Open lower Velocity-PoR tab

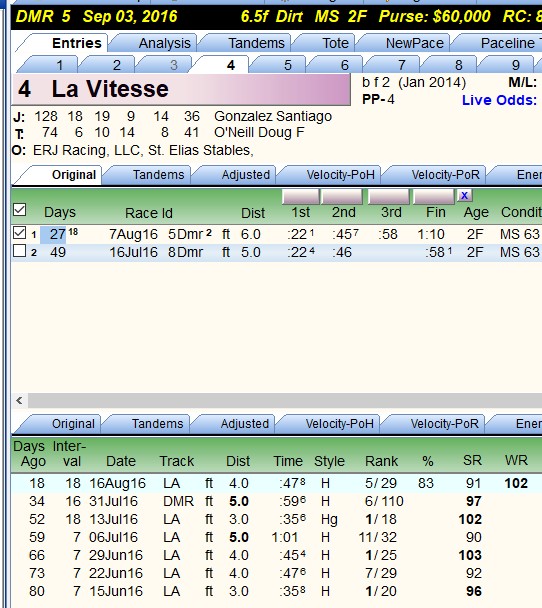click(444, 424)
